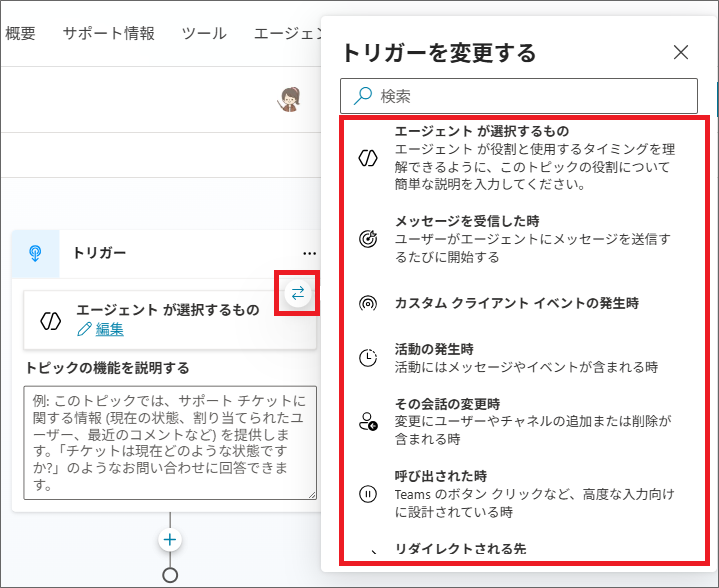This screenshot has height=588, width=719.
Task: Click the topic description text area
Action: [x=170, y=443]
